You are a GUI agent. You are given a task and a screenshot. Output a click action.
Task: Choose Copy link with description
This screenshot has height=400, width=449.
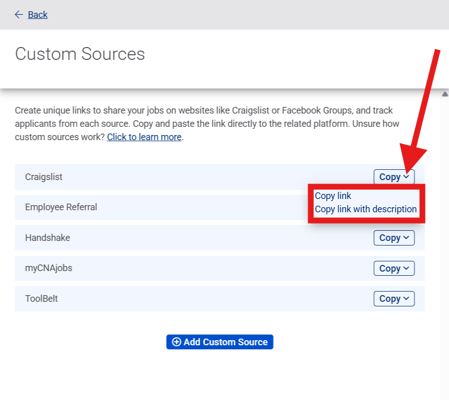tap(366, 209)
